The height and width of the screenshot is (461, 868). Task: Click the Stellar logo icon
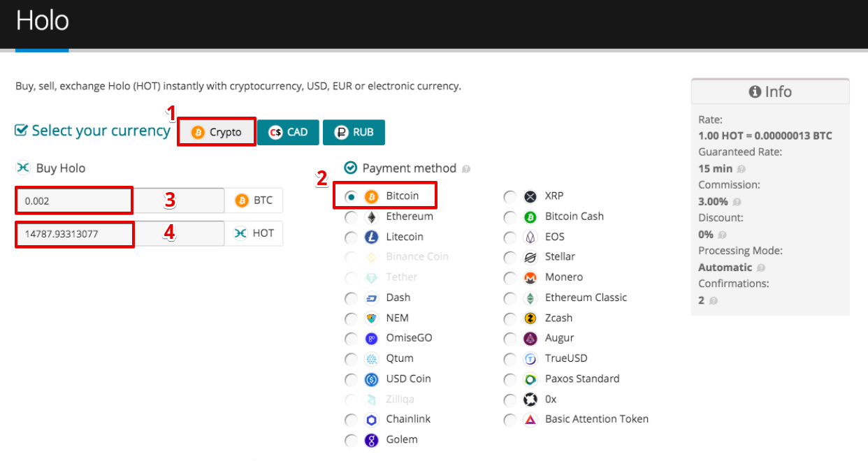coord(530,258)
